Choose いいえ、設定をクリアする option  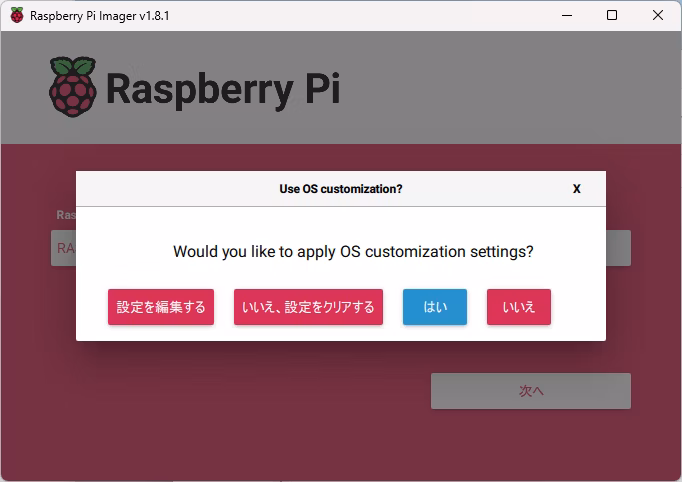pyautogui.click(x=308, y=307)
